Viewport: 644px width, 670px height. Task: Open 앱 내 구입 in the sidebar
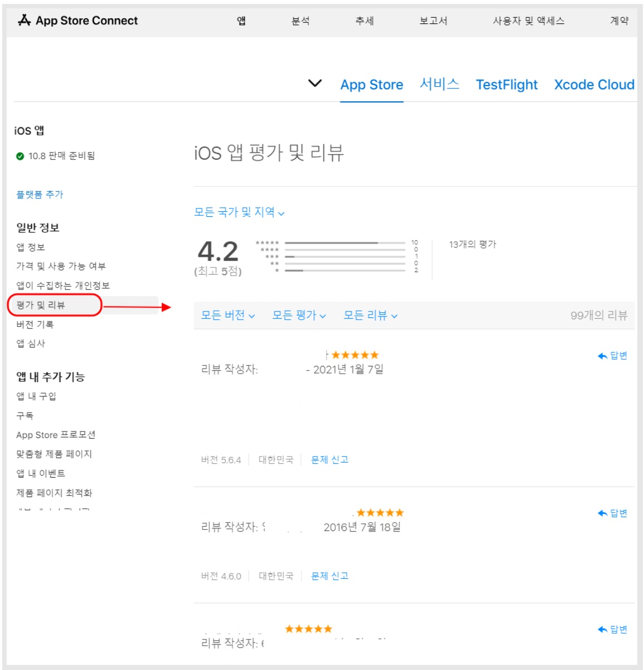(36, 396)
